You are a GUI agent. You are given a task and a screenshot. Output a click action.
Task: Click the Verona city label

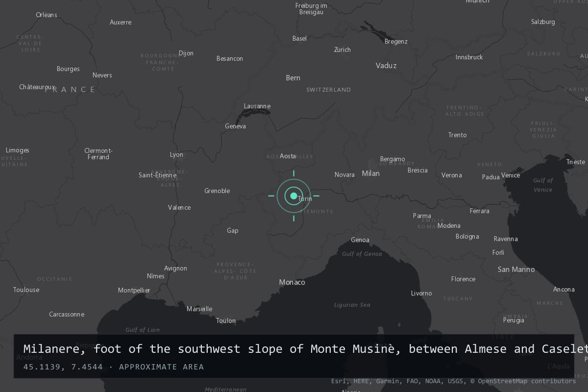451,175
